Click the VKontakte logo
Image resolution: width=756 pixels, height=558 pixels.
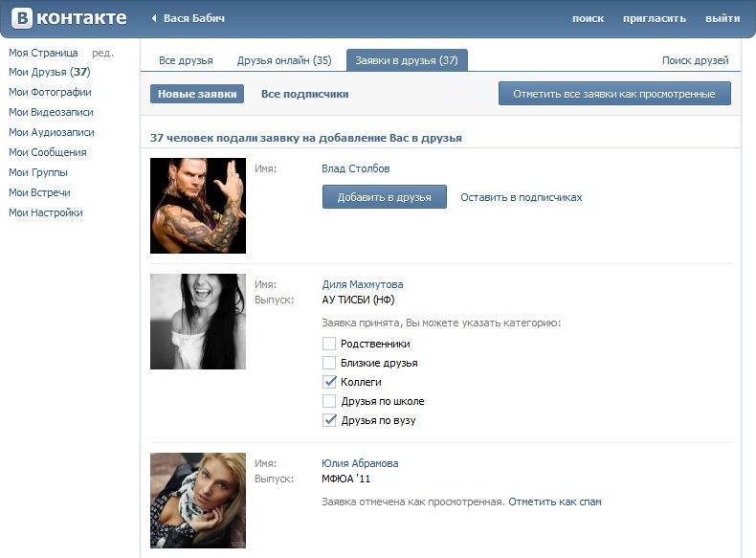[x=67, y=18]
